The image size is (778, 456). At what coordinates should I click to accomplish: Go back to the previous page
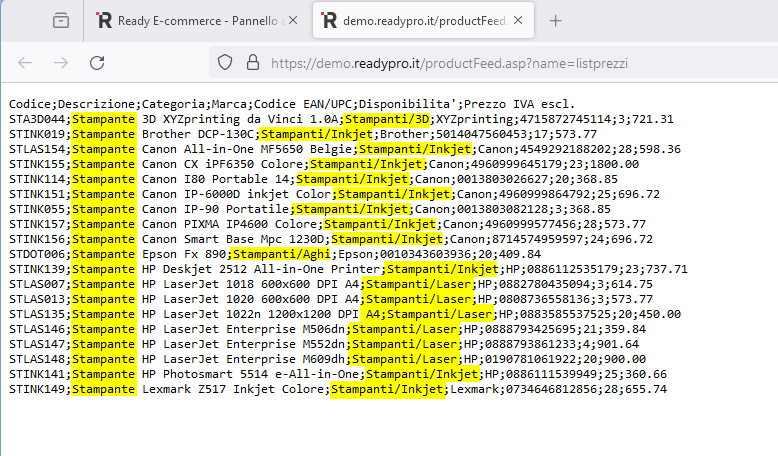25,63
